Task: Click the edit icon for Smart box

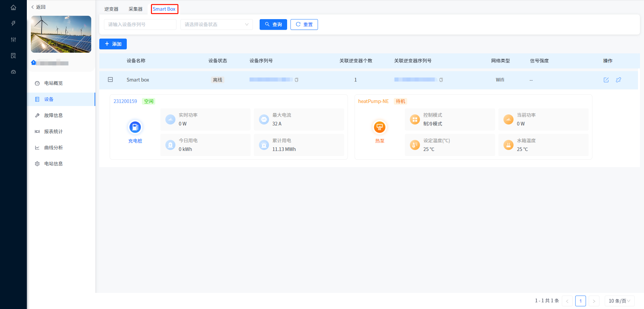Action: click(x=606, y=80)
